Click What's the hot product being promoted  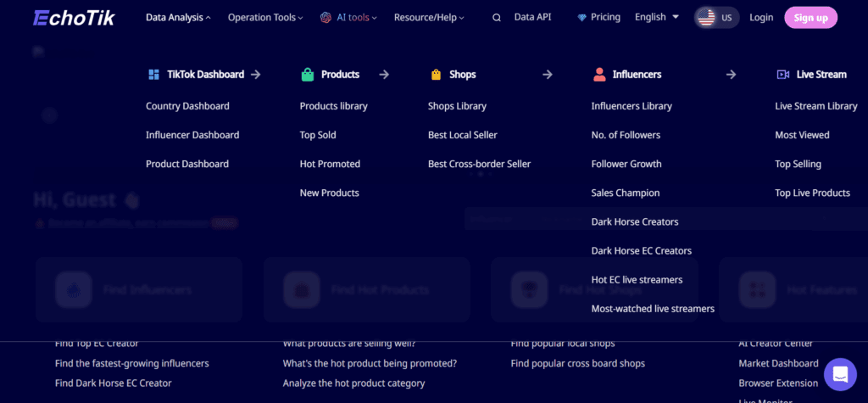pyautogui.click(x=370, y=364)
